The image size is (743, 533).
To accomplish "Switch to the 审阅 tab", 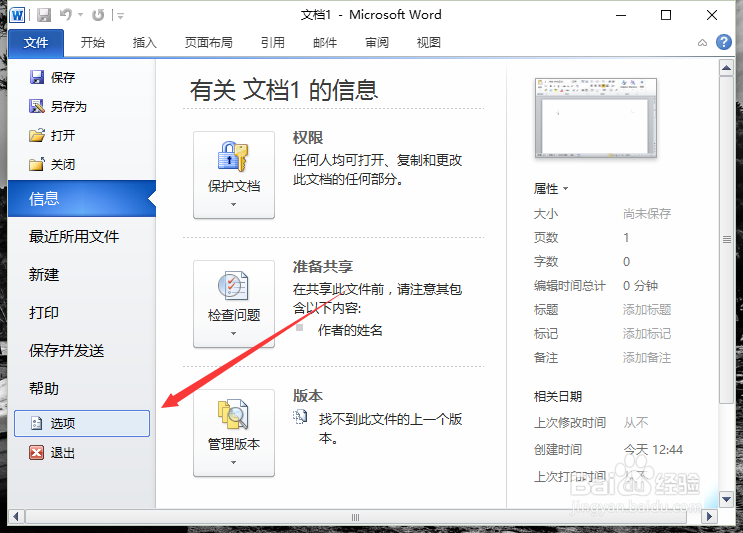I will pos(377,43).
